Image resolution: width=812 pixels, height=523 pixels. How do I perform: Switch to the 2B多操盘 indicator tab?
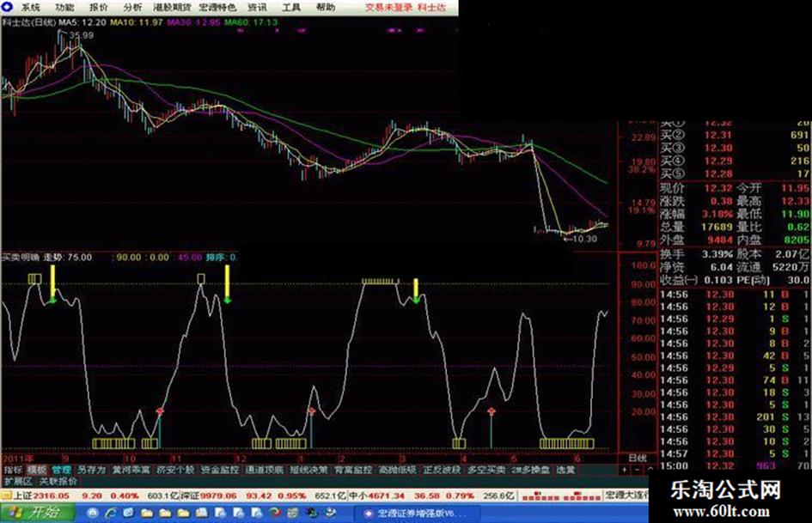531,470
